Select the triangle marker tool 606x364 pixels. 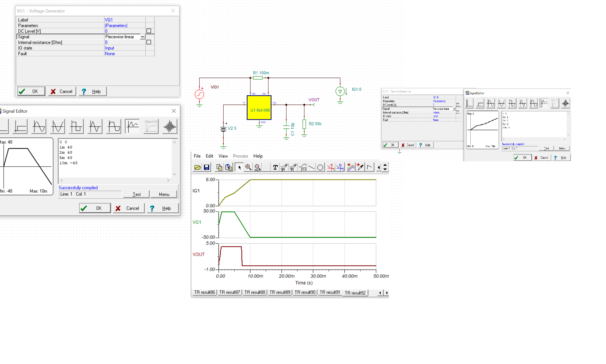[369, 167]
